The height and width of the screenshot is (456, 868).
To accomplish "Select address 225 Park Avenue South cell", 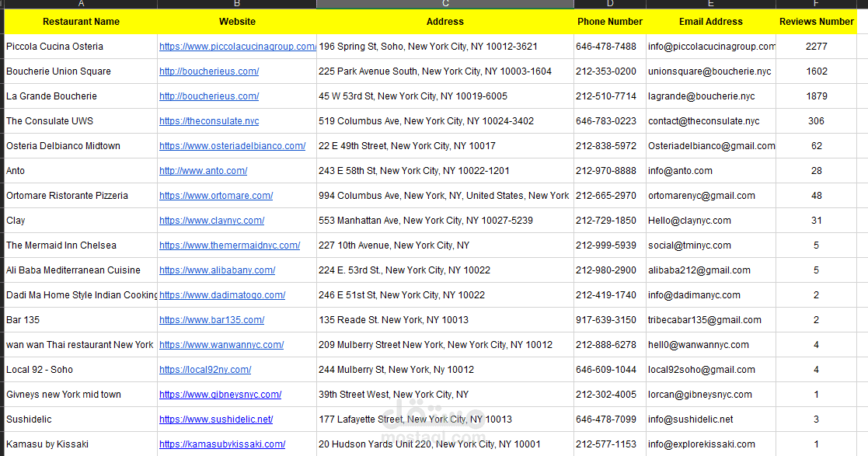I will pos(445,71).
